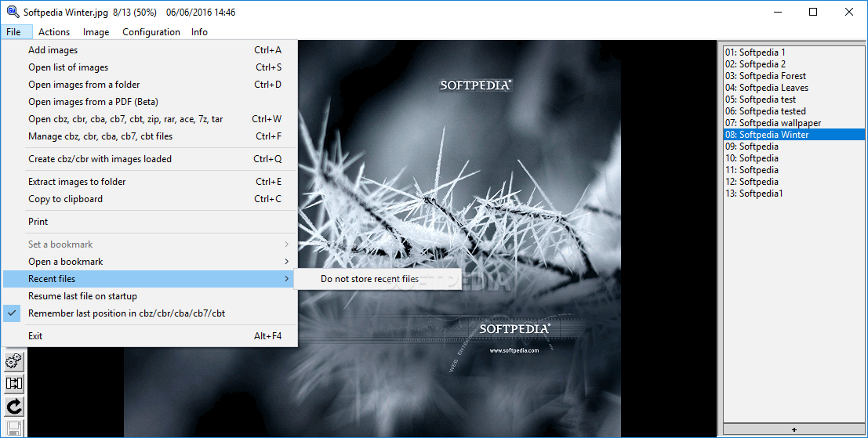Select '09: Softpedia' in the list
868x438 pixels.
tap(794, 147)
